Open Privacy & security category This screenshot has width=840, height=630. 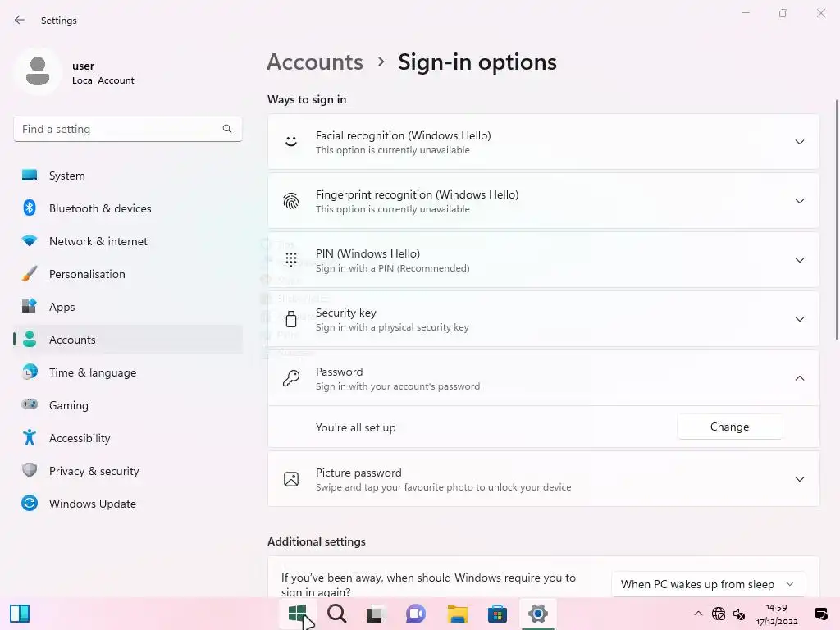pyautogui.click(x=128, y=470)
